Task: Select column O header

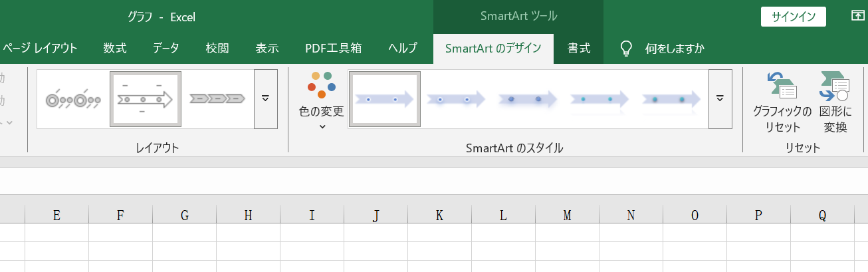Action: (695, 214)
